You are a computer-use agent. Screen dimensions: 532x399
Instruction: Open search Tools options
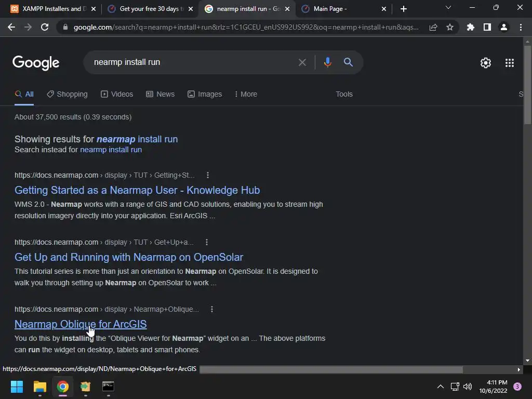344,95
